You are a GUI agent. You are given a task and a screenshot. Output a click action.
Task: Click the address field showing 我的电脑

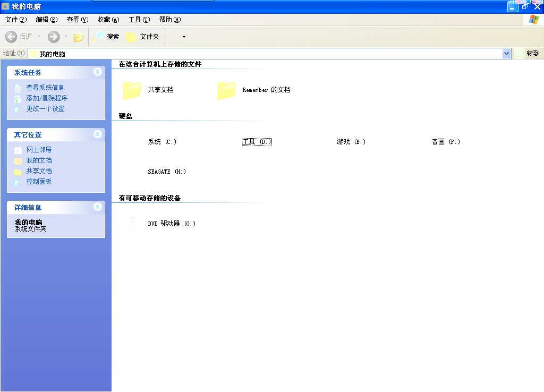[x=265, y=54]
